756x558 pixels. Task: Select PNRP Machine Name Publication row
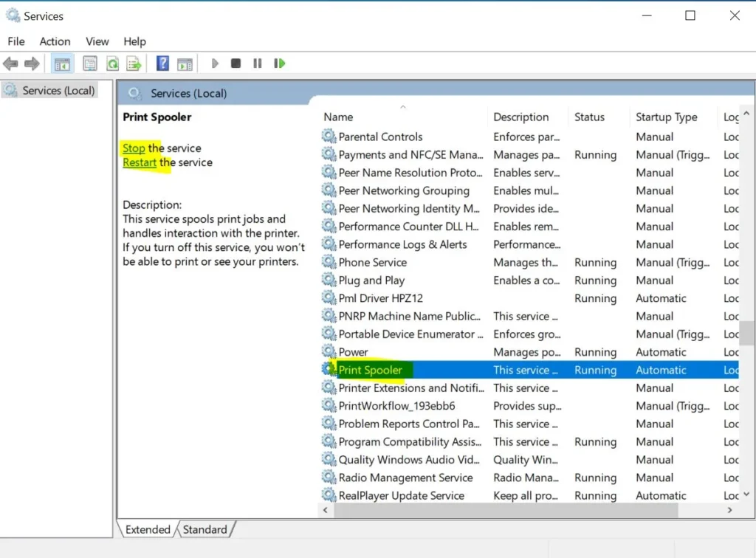coord(529,316)
